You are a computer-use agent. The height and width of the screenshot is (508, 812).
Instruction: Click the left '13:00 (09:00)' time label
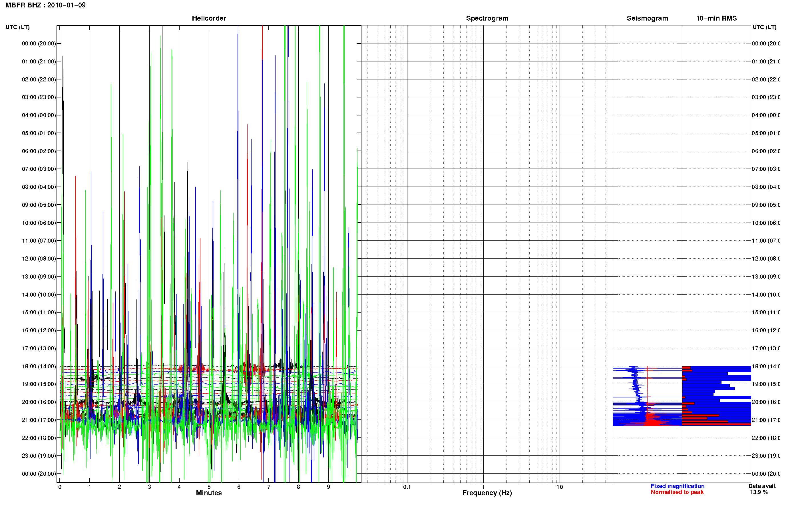click(x=39, y=277)
